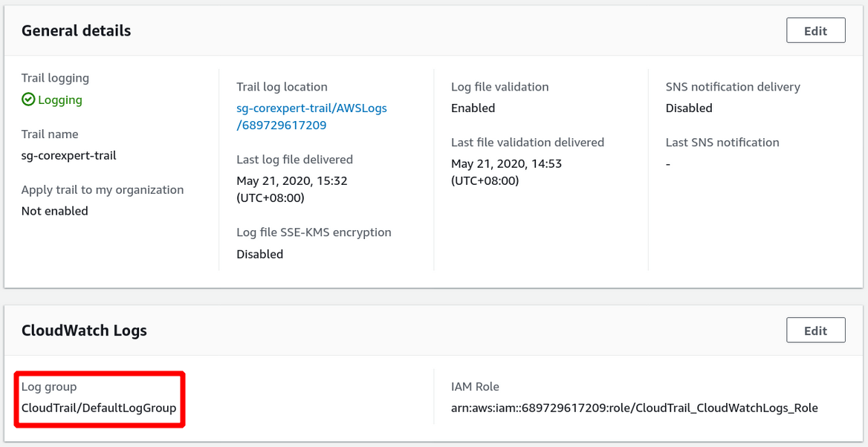Click the organization trail Not enabled value

(x=54, y=211)
